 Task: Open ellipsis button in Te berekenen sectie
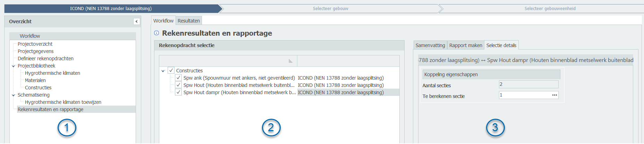click(554, 95)
